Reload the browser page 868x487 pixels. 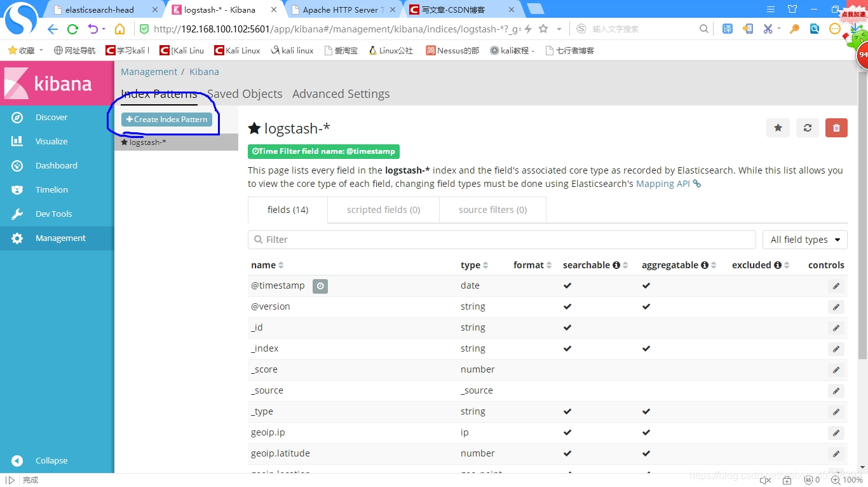tap(72, 29)
